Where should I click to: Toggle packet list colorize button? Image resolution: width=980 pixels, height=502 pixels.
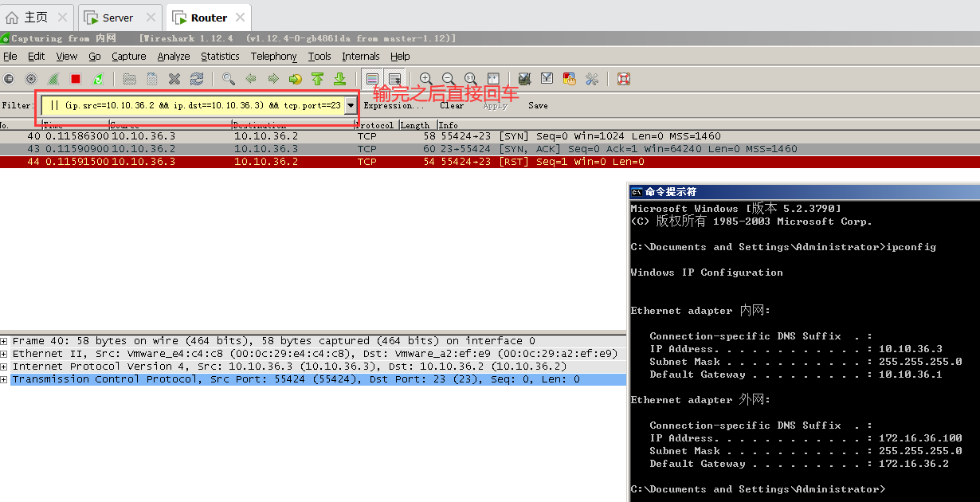point(372,79)
